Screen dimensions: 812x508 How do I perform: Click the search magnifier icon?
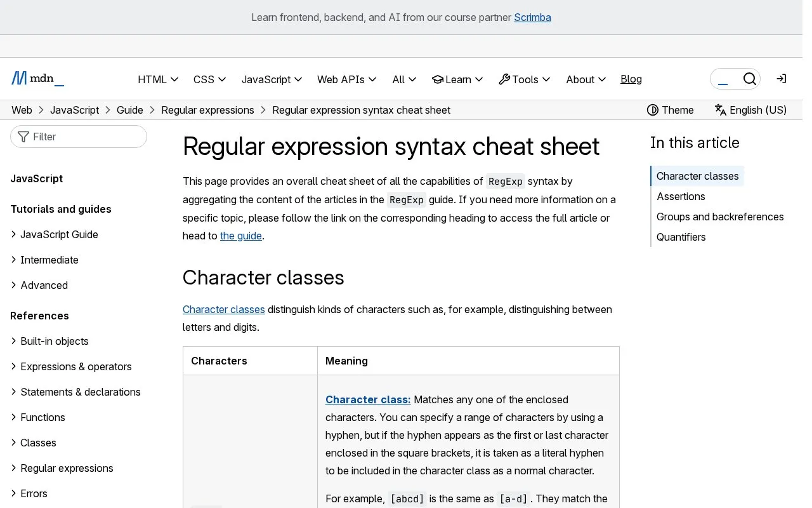[x=749, y=79]
